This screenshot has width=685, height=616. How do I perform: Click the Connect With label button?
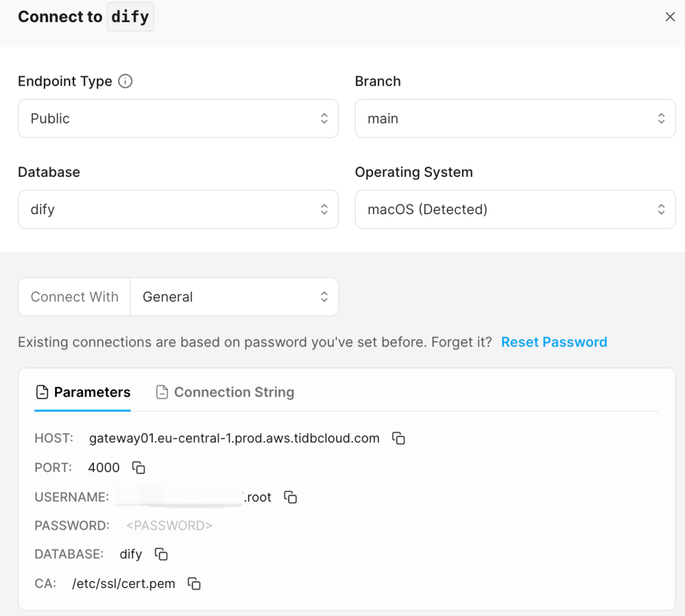tap(74, 297)
